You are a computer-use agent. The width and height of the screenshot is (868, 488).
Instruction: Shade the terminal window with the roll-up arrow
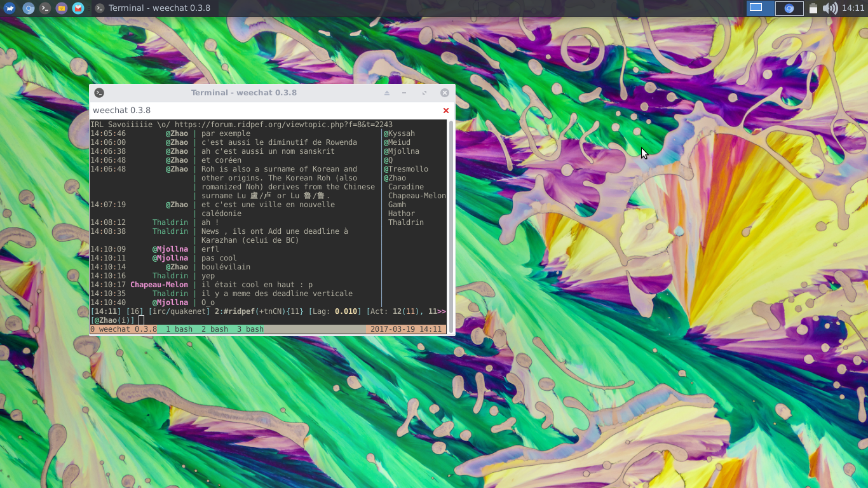click(x=386, y=93)
